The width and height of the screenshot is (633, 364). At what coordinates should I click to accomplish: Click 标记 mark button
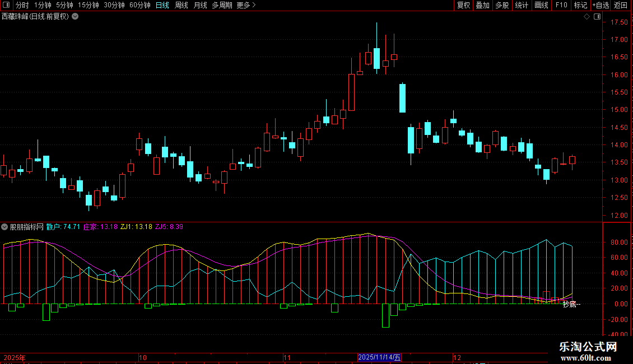[580, 5]
